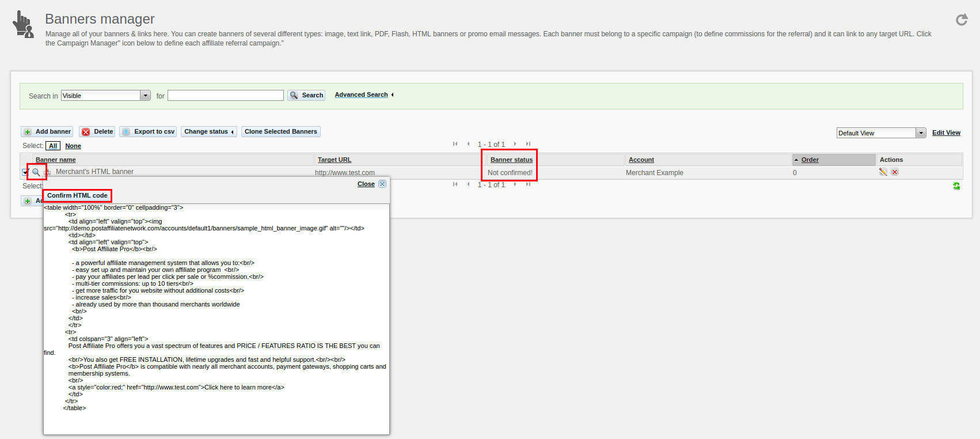Viewport: 980px width, 439px height.
Task: Click the green grid refresh icon below table
Action: pos(956,186)
